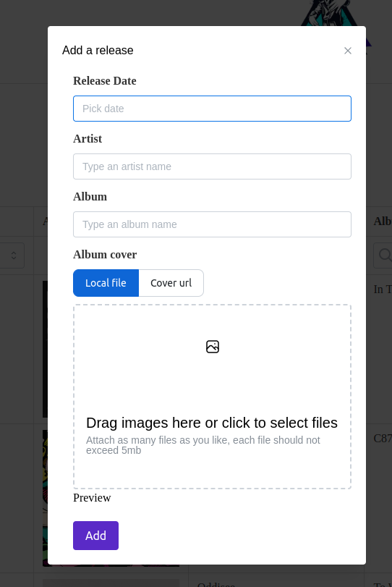Click the search magnifier icon behind dialog

pos(385,255)
